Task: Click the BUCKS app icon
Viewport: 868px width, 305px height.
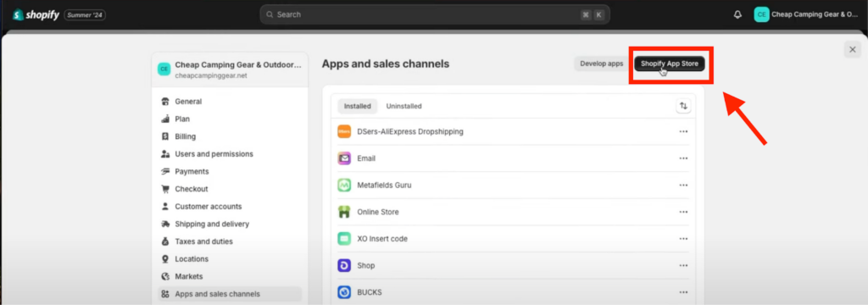Action: [x=344, y=292]
